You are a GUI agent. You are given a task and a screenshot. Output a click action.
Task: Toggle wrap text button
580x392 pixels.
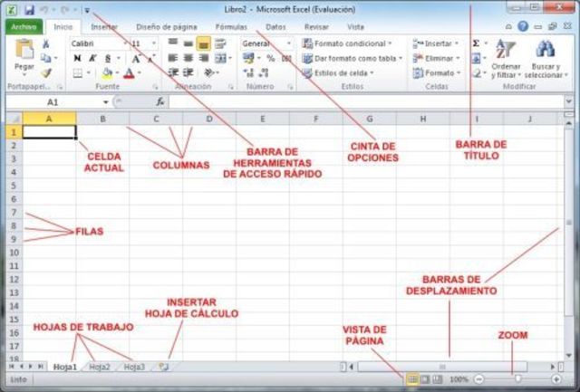tap(220, 43)
